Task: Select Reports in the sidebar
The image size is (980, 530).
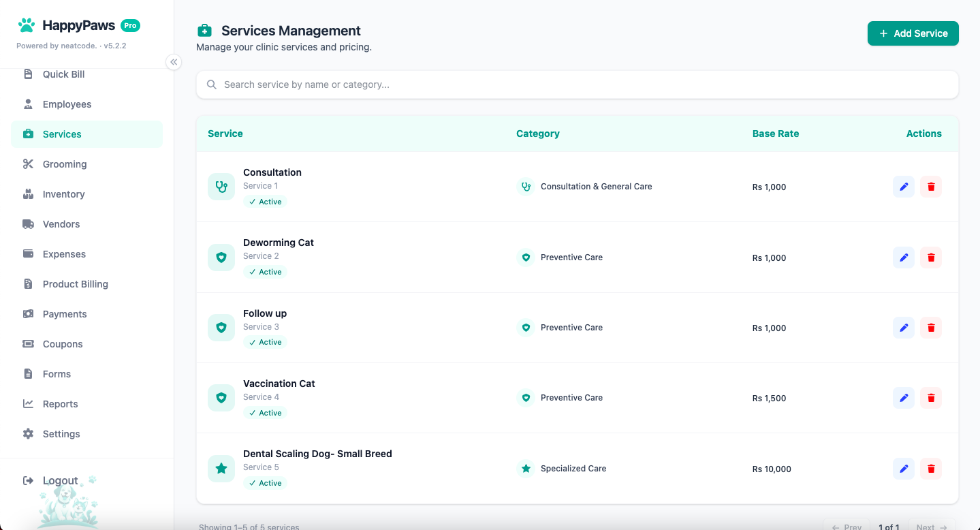Action: coord(86,404)
